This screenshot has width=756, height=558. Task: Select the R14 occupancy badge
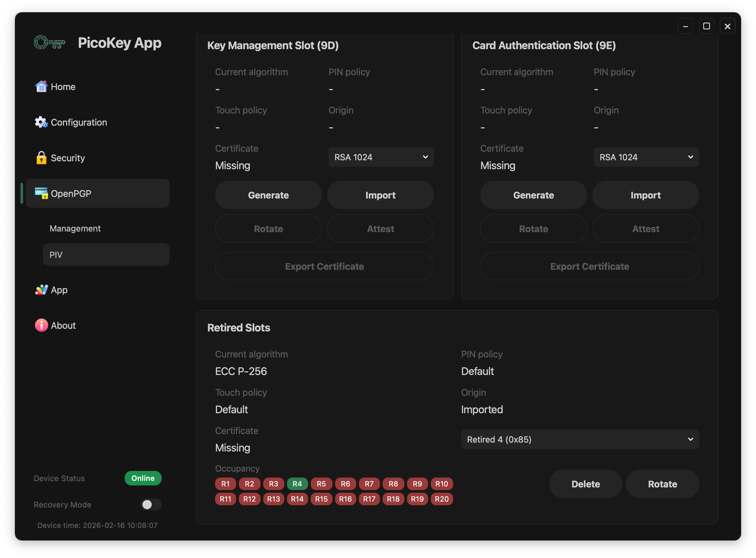point(297,499)
